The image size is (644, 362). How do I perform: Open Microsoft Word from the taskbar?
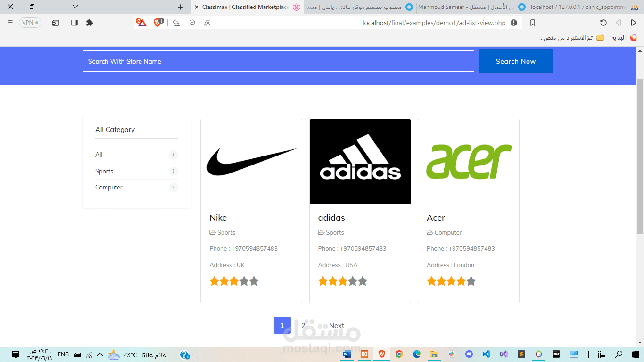[x=347, y=354]
